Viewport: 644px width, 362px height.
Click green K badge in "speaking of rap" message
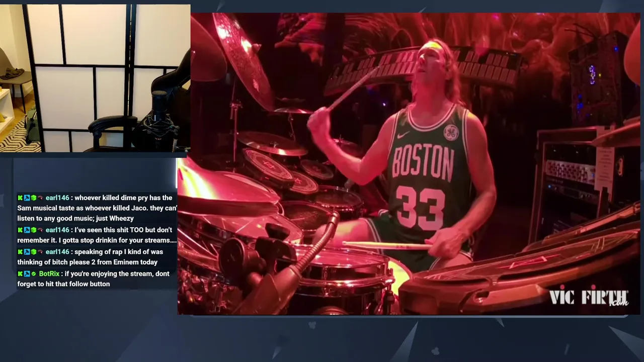pyautogui.click(x=20, y=252)
